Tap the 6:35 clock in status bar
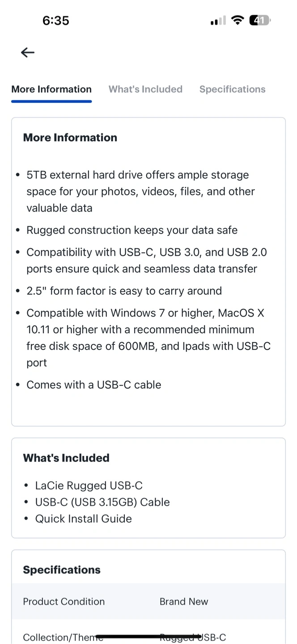 (x=56, y=21)
